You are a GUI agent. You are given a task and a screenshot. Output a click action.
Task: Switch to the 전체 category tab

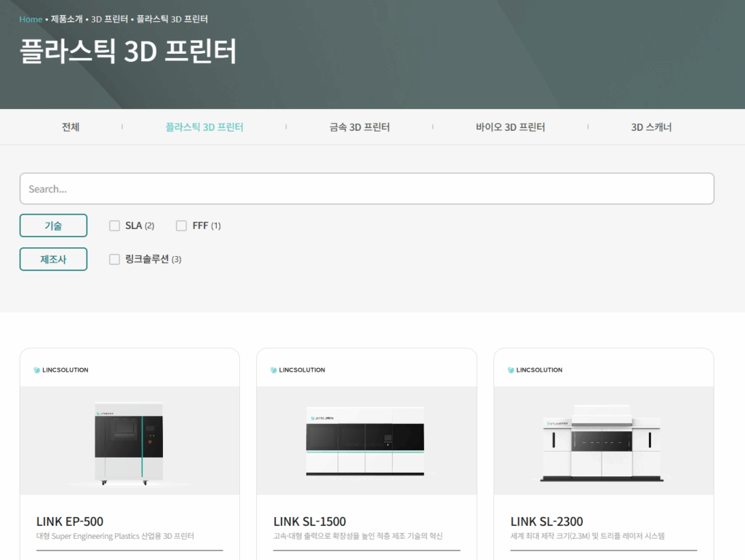click(71, 127)
